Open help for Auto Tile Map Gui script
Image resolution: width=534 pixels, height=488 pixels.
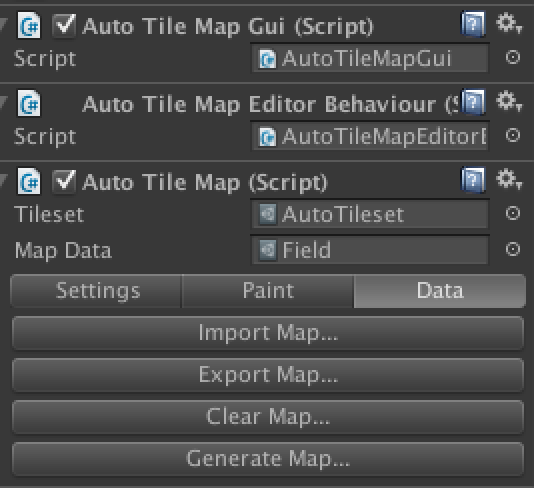473,24
